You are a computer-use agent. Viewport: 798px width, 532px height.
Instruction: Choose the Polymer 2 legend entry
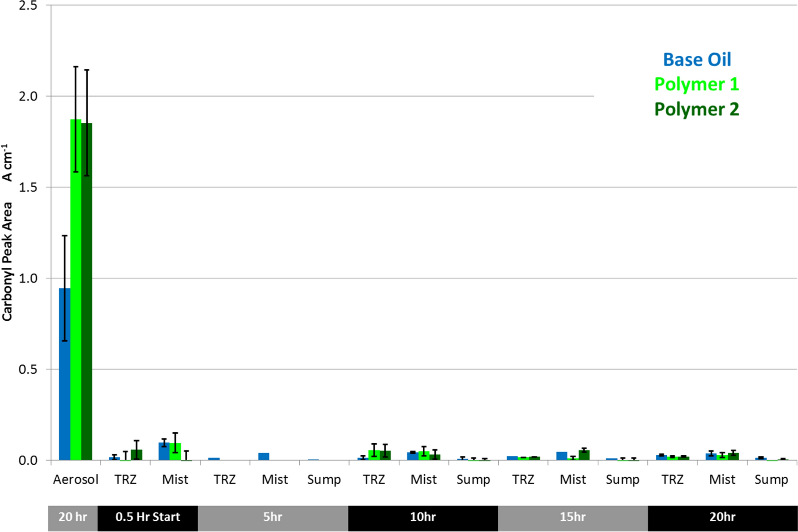[x=697, y=109]
